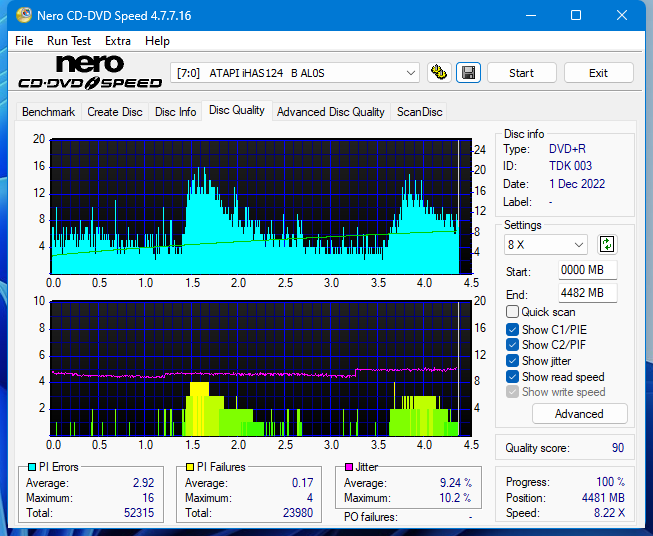Switch to Advanced Disc Quality tab
Viewport: 653px width, 536px height.
[331, 112]
